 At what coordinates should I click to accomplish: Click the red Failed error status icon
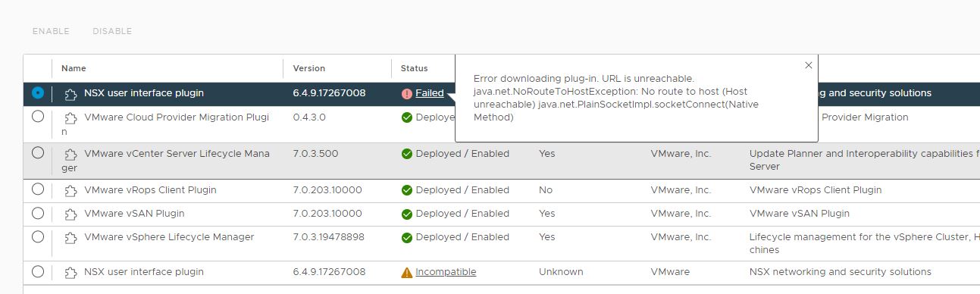pyautogui.click(x=407, y=94)
